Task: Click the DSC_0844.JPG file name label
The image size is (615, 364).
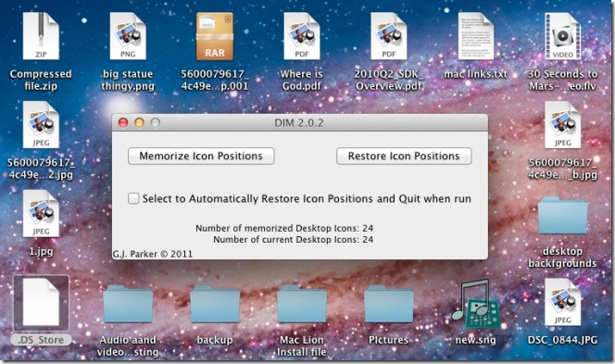Action: (x=562, y=340)
